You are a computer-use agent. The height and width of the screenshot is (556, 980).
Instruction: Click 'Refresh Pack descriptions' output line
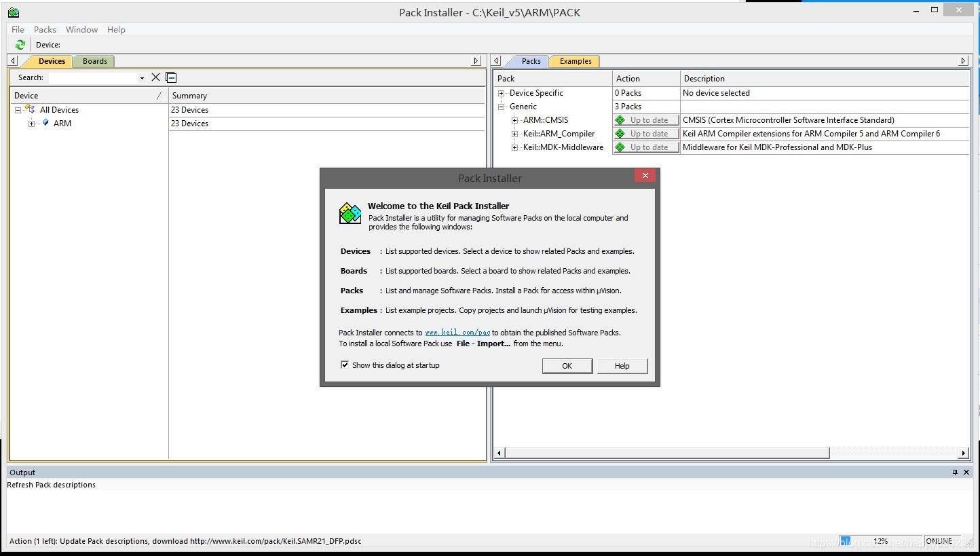pos(51,485)
